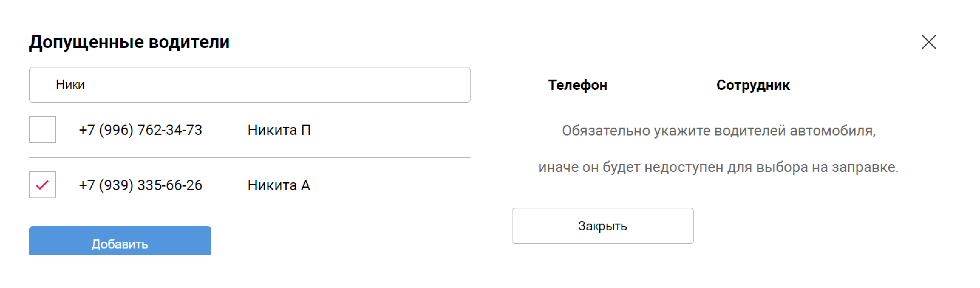Click the Сотрудник column header
980x288 pixels.
[x=753, y=85]
